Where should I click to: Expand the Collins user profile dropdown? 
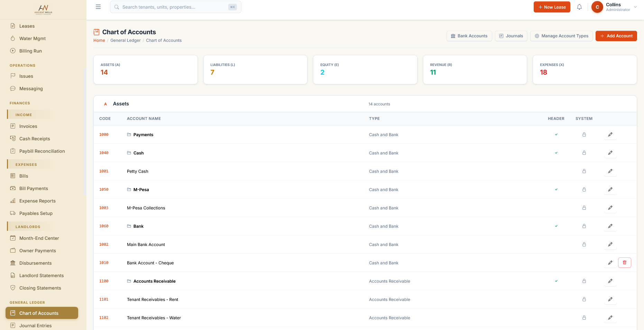614,7
